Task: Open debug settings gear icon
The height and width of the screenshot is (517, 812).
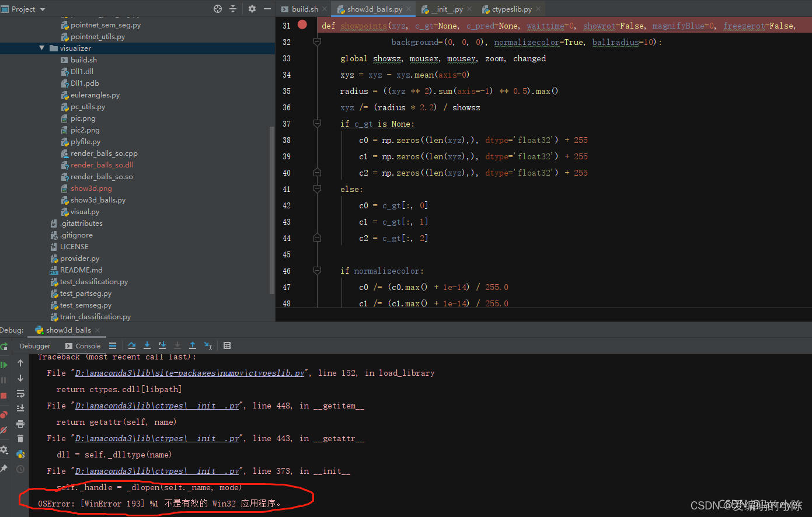Action: click(x=4, y=450)
